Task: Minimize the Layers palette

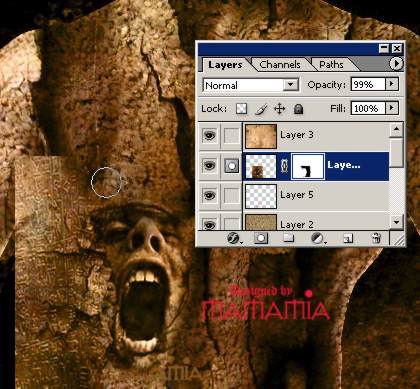Action: tap(384, 49)
